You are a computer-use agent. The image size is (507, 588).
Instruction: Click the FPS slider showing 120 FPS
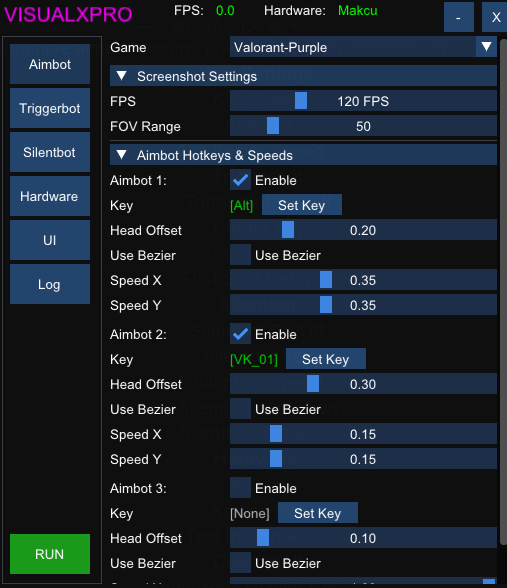point(363,101)
